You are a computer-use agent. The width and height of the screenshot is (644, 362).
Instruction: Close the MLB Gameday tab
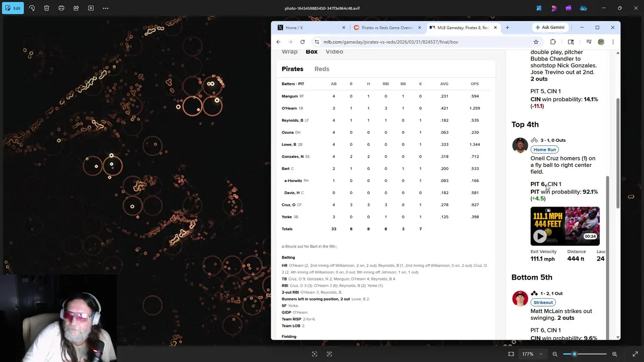click(x=495, y=28)
